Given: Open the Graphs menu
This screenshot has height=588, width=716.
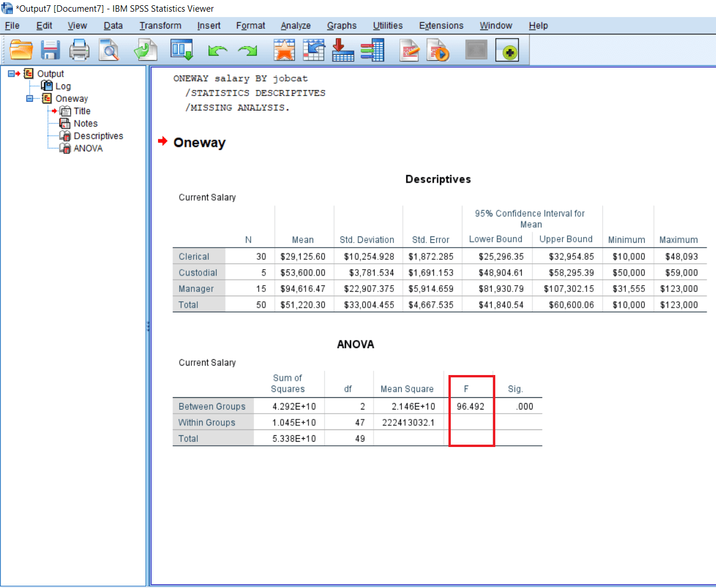Looking at the screenshot, I should (x=342, y=26).
